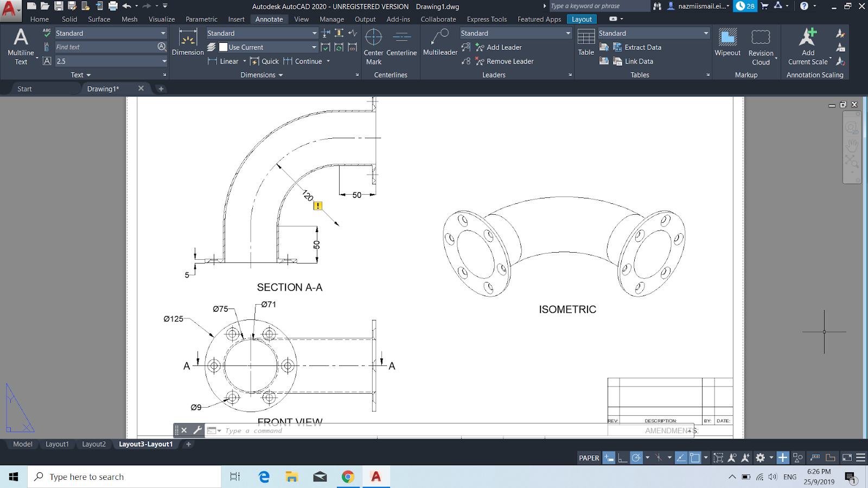Screen dimensions: 868x488
Task: Open the dimension style Standard dropdown
Action: [x=314, y=33]
